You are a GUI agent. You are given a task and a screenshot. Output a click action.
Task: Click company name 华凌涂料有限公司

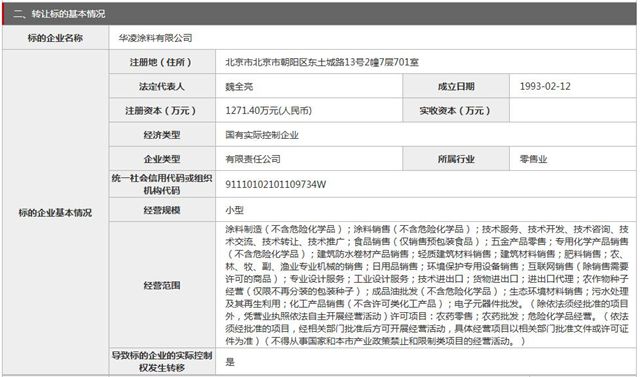[x=156, y=38]
